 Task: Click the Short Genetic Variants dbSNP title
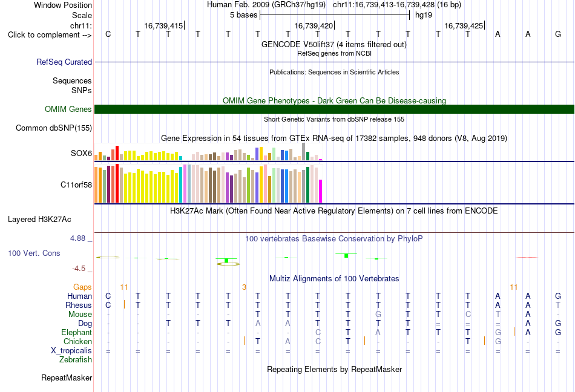[334, 119]
